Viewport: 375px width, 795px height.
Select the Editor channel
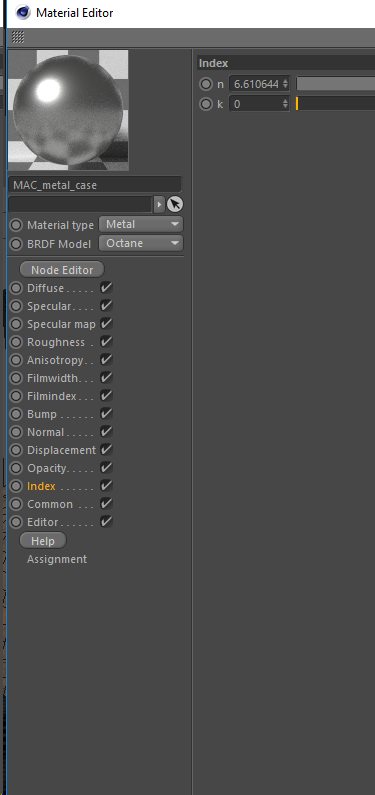pyautogui.click(x=43, y=522)
